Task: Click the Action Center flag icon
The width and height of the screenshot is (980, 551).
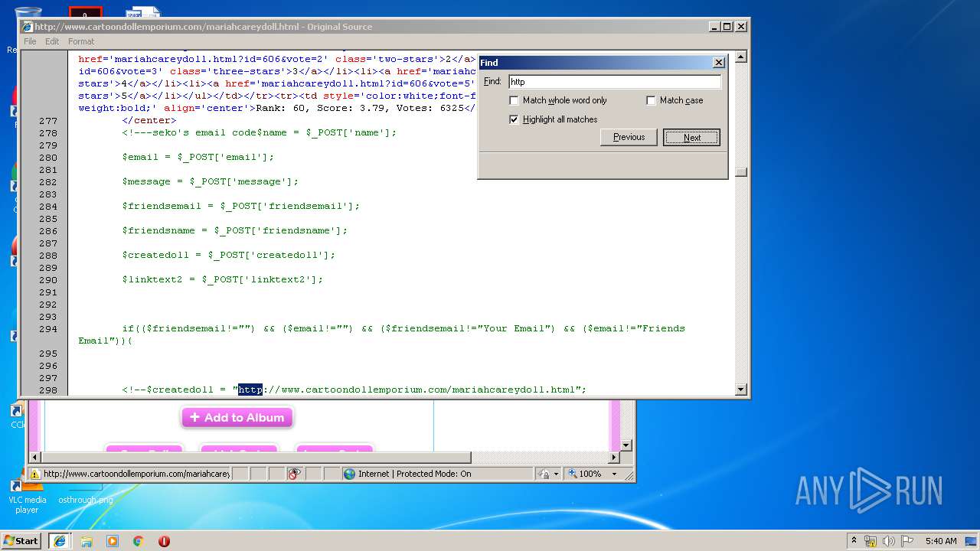Action: coord(907,540)
